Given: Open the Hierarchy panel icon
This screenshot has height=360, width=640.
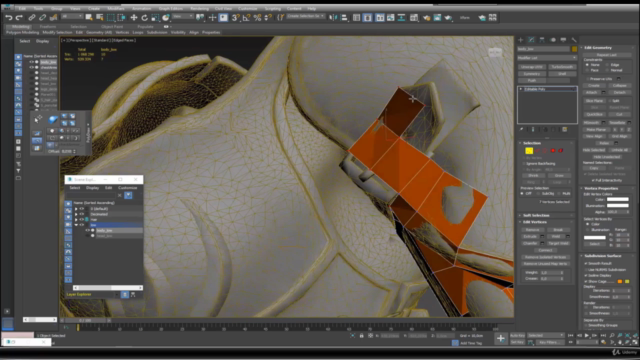Looking at the screenshot, I should pyautogui.click(x=542, y=40).
